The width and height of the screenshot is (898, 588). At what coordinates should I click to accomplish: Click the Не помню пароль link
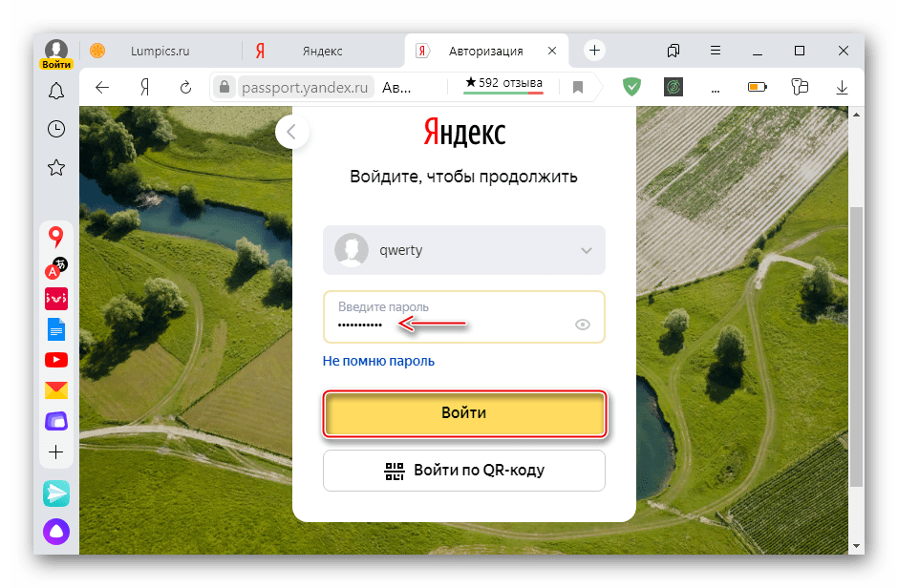(378, 361)
